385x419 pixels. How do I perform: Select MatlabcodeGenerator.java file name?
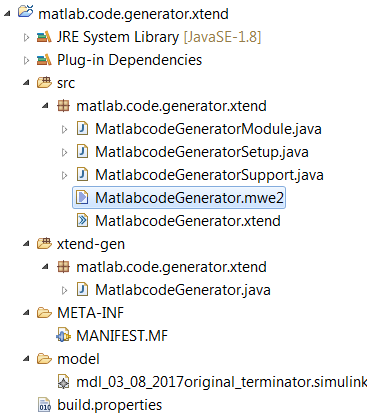pos(183,290)
